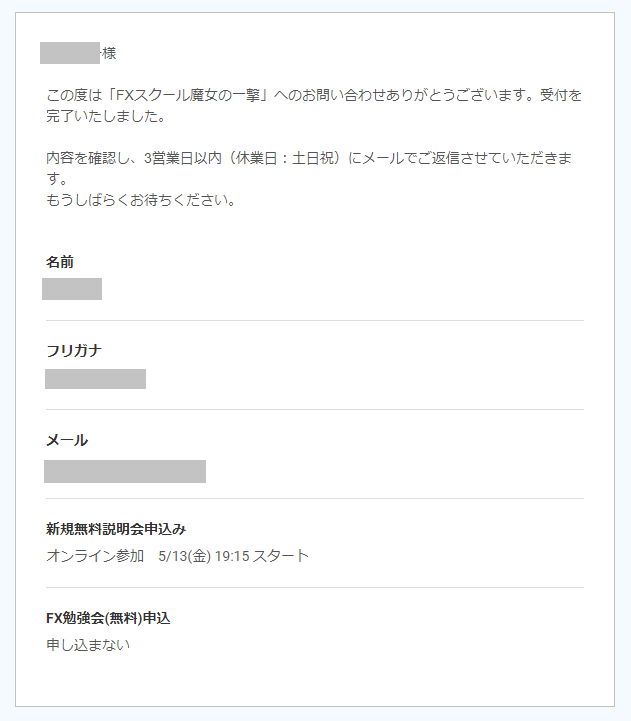
Task: Click the divider line below the メール section
Action: coord(315,498)
